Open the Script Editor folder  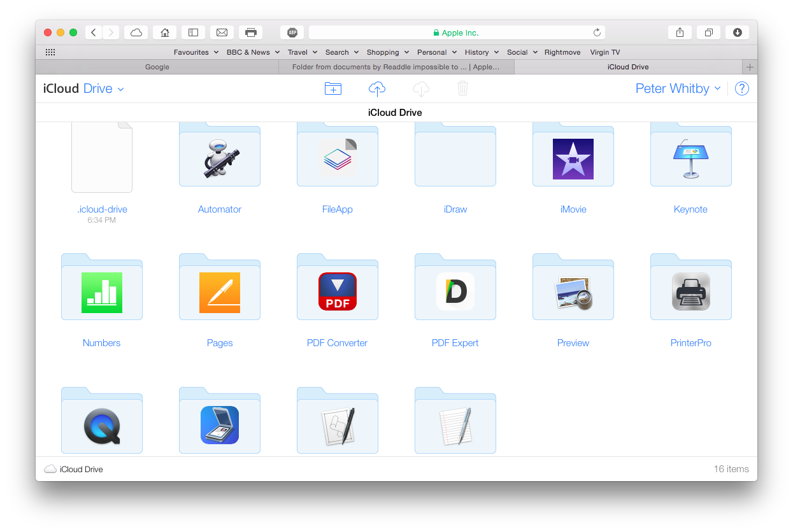338,421
